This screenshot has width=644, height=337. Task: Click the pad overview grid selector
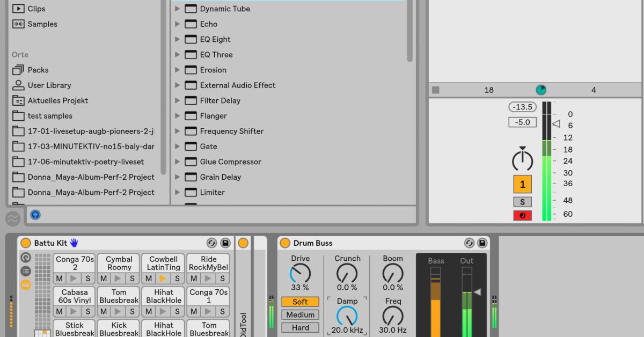[42, 295]
